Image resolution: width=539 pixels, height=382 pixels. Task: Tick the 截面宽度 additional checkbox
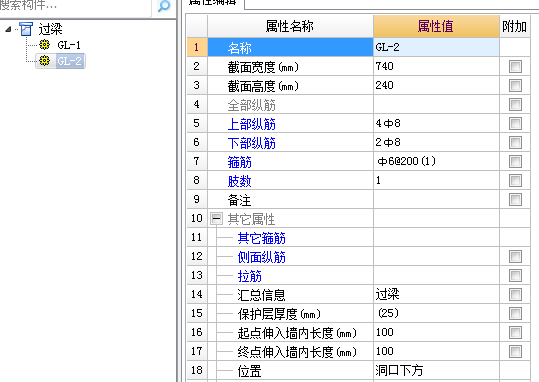515,66
